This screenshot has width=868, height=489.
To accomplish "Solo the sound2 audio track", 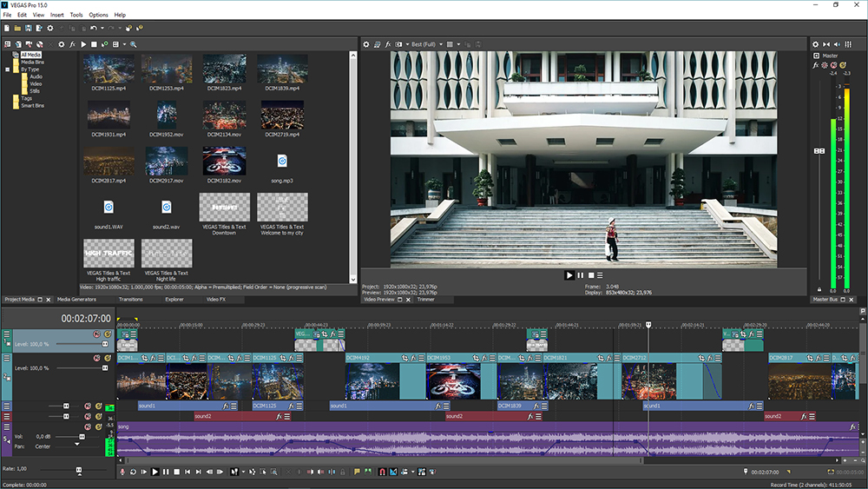I will point(99,416).
